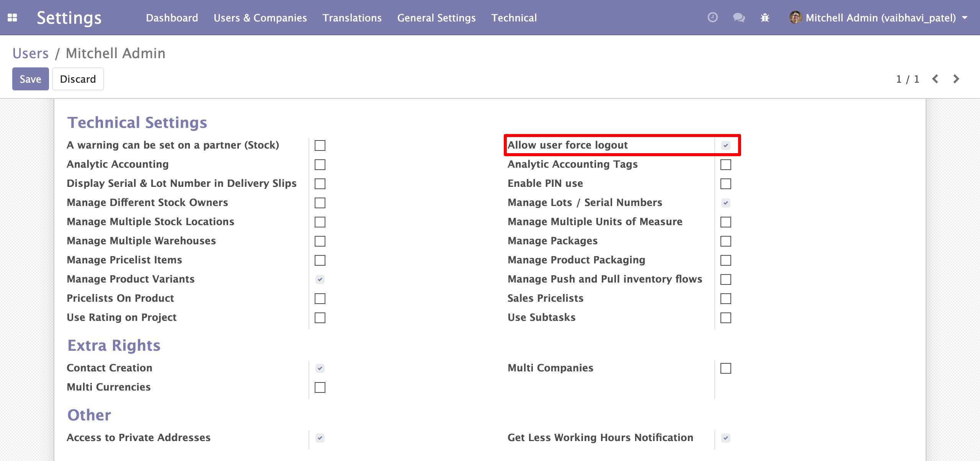Image resolution: width=980 pixels, height=461 pixels.
Task: Click 'Enable PIN use' label
Action: [545, 183]
